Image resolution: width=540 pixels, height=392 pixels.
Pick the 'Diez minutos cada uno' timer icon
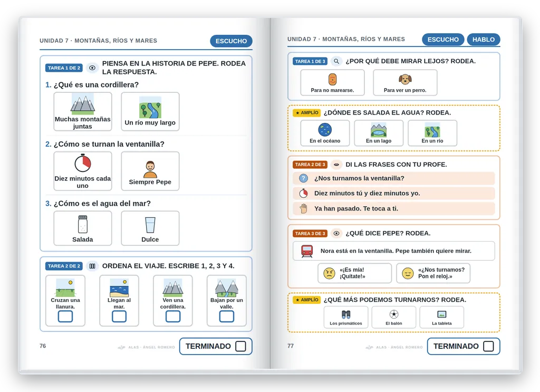click(83, 163)
